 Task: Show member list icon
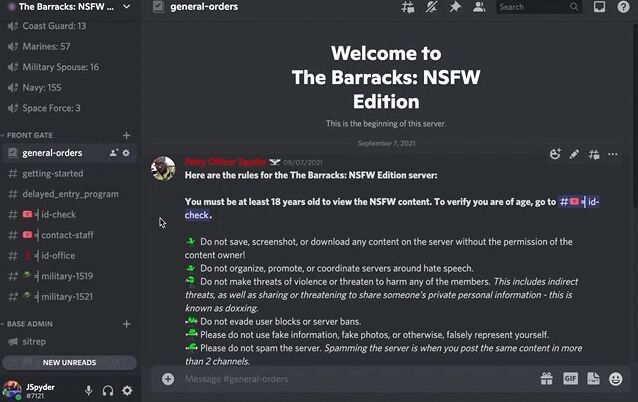coord(479,7)
